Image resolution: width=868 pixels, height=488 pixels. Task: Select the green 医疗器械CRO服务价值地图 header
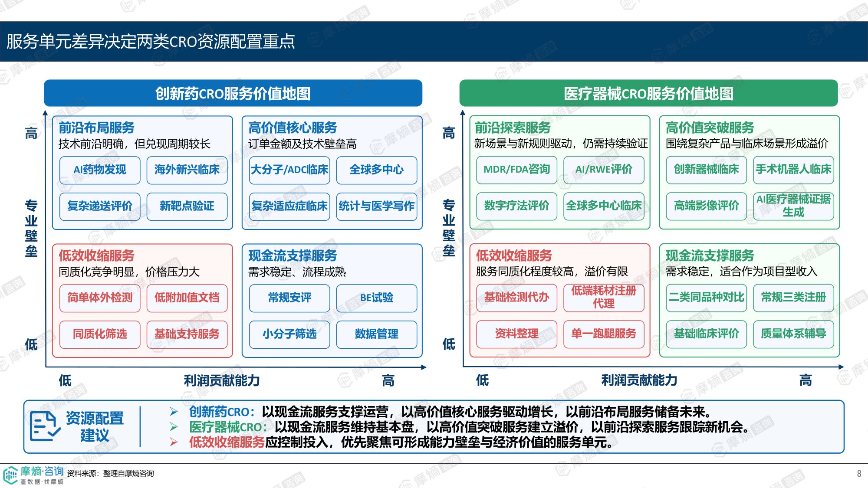click(x=648, y=93)
